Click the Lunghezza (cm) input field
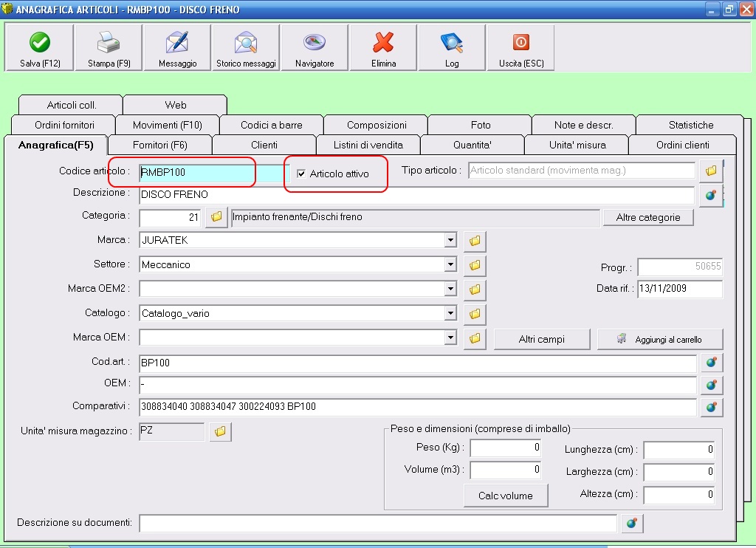Image resolution: width=756 pixels, height=548 pixels. point(679,450)
